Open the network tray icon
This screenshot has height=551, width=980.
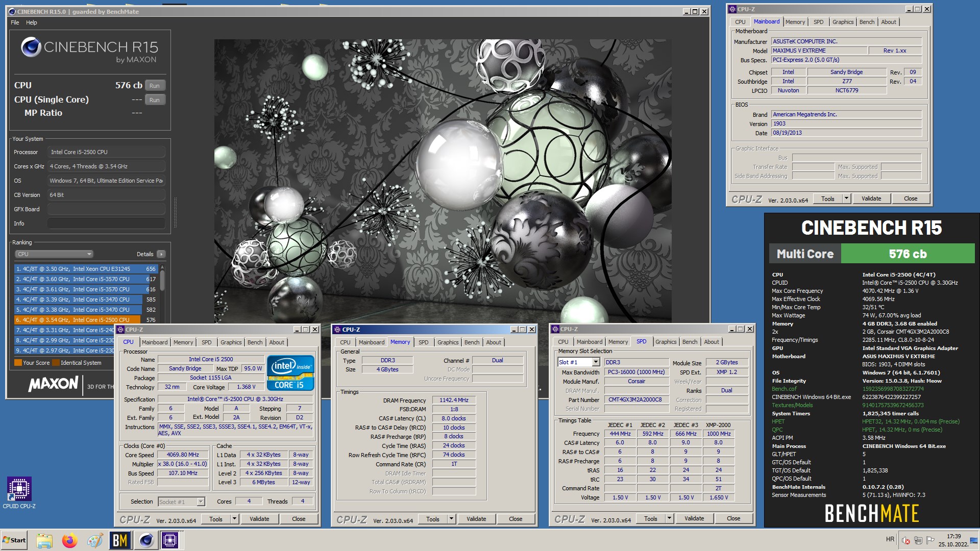918,540
